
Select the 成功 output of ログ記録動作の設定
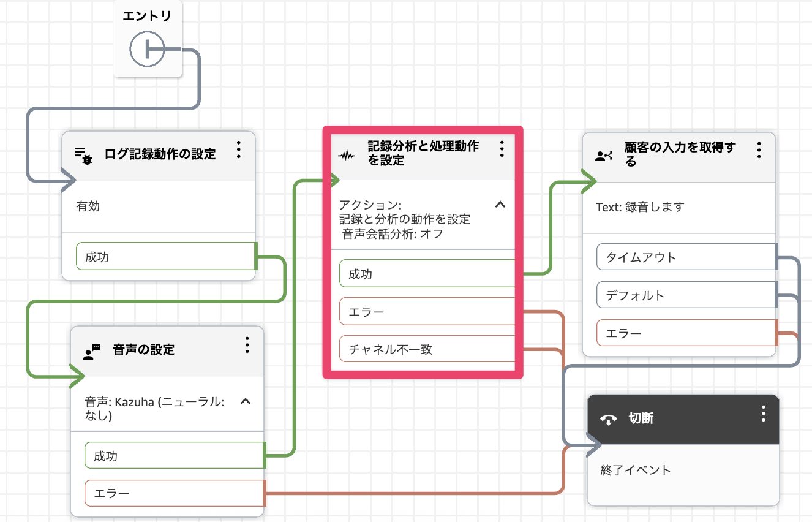165,257
